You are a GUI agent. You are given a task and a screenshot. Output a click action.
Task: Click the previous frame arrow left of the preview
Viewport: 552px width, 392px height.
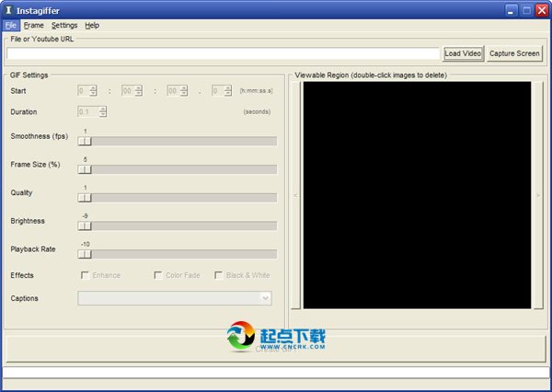click(x=295, y=195)
